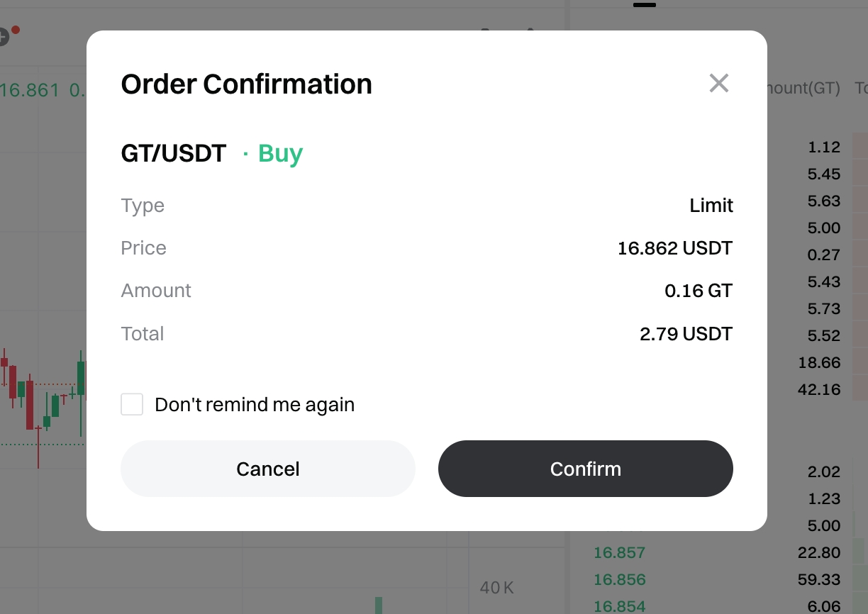Select the 16.854 bid price row

pyautogui.click(x=619, y=606)
